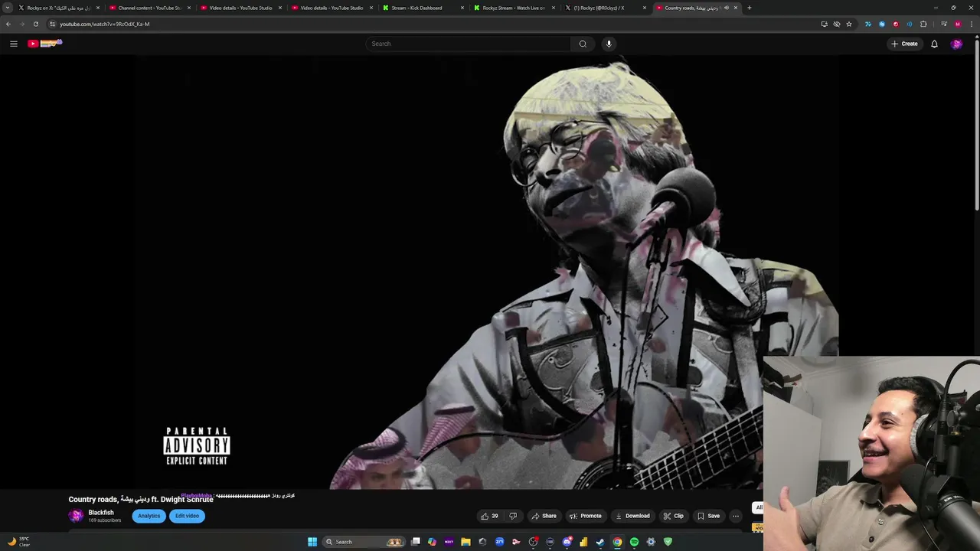View site information icon beside URL
This screenshot has width=980, height=551.
click(52, 24)
